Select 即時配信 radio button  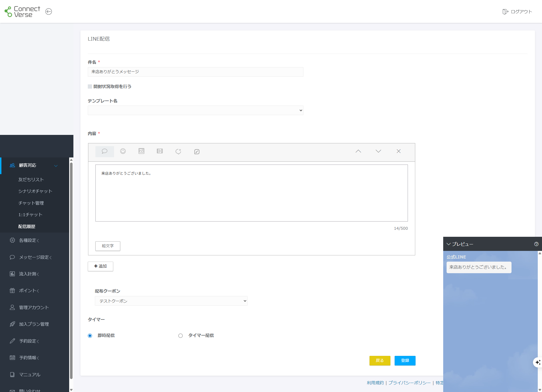pyautogui.click(x=90, y=336)
